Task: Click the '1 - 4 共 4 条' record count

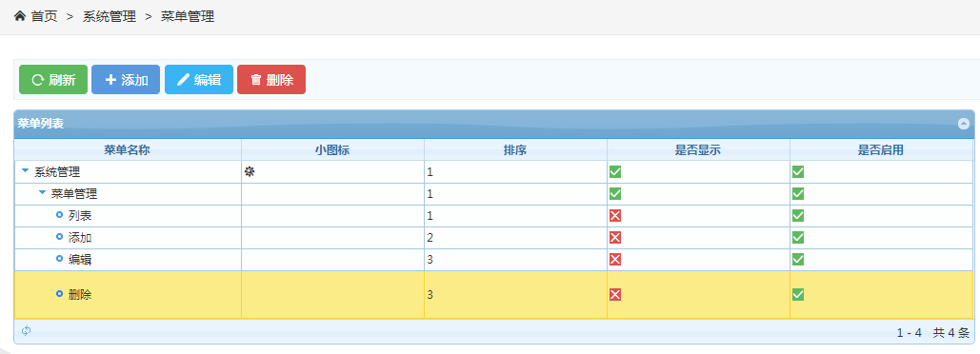Action: [x=933, y=333]
